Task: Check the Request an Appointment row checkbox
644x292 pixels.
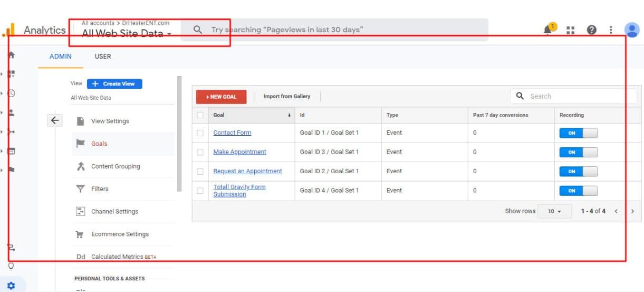Action: click(x=200, y=171)
